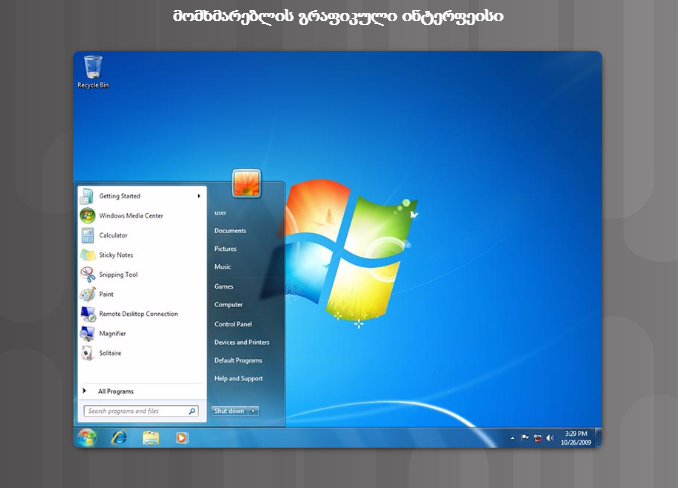Launch the Solitaire game
The width and height of the screenshot is (678, 488).
pyautogui.click(x=109, y=353)
